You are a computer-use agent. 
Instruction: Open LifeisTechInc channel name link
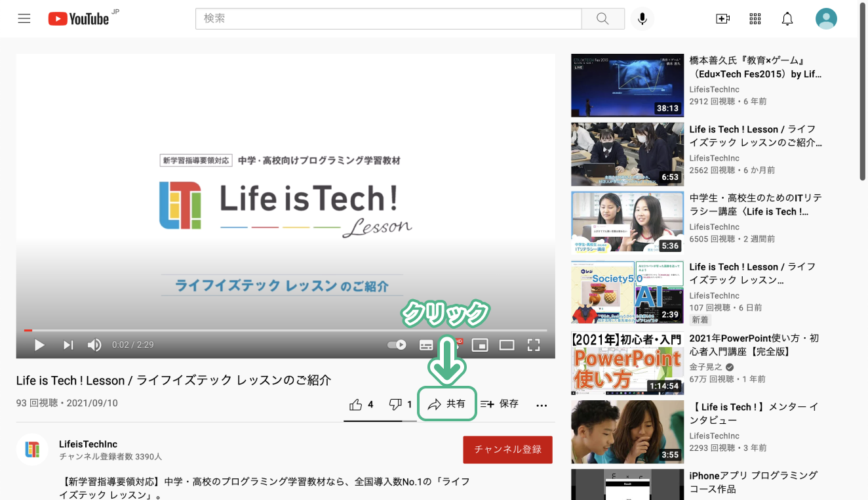click(x=89, y=444)
